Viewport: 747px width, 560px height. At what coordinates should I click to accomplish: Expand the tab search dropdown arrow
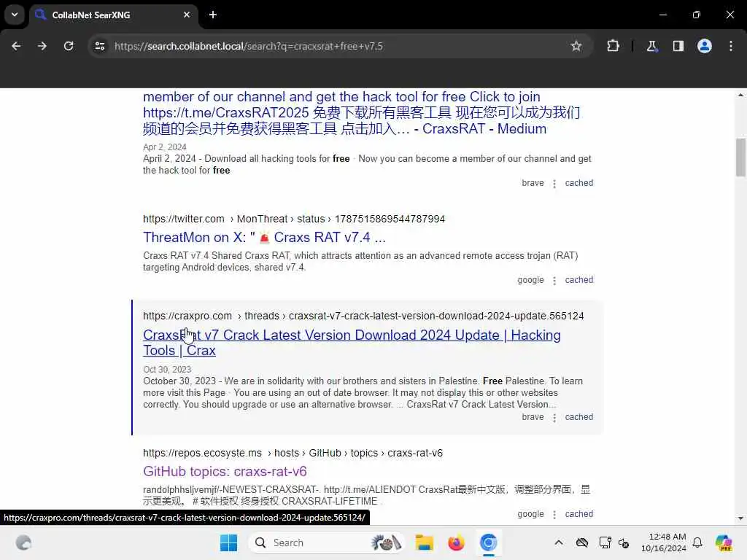point(15,15)
